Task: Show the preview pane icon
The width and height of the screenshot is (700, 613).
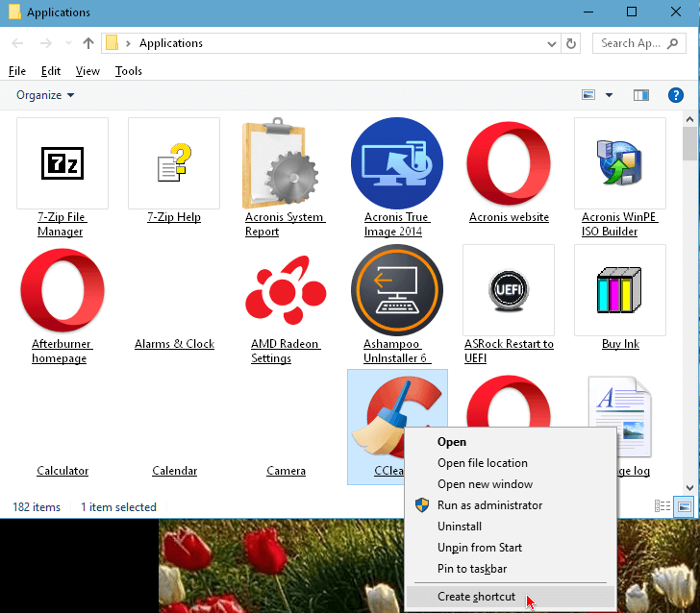Action: [x=641, y=95]
